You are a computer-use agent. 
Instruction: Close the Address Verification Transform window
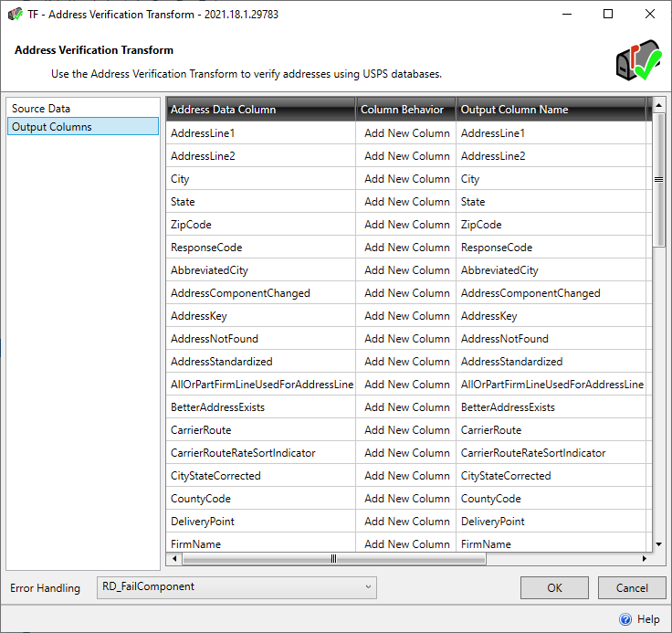click(x=650, y=14)
